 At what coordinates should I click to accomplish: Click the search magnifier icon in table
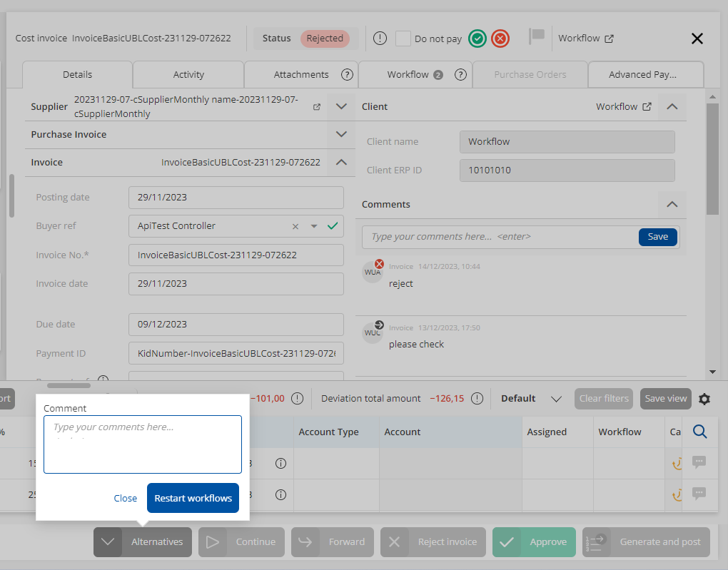coord(699,432)
